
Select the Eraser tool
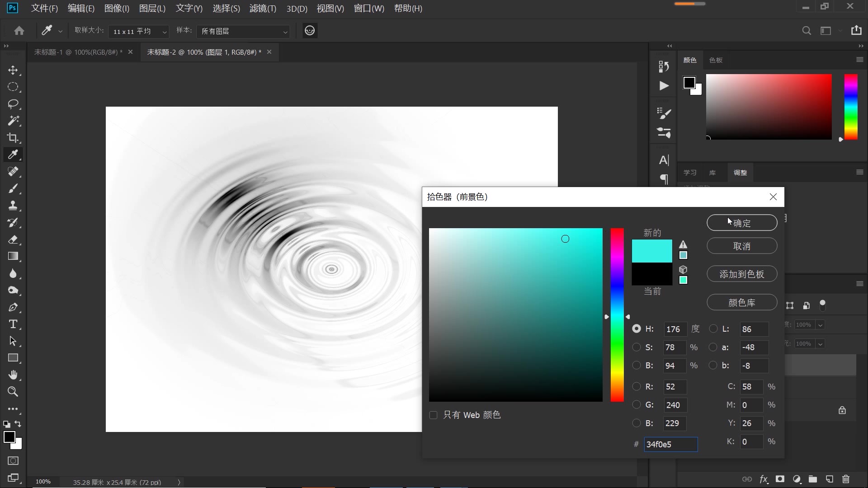(x=13, y=239)
